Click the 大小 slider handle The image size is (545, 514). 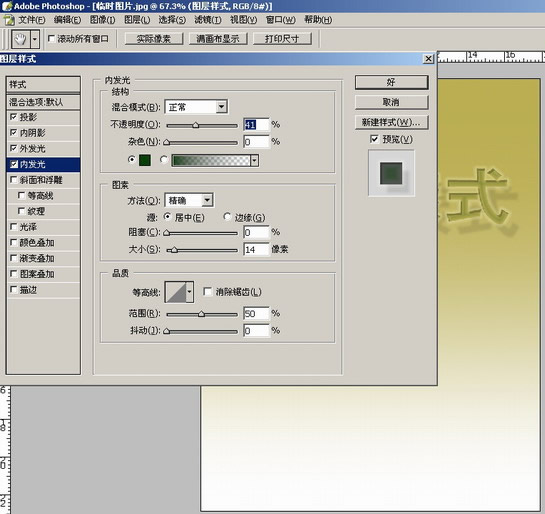(174, 250)
